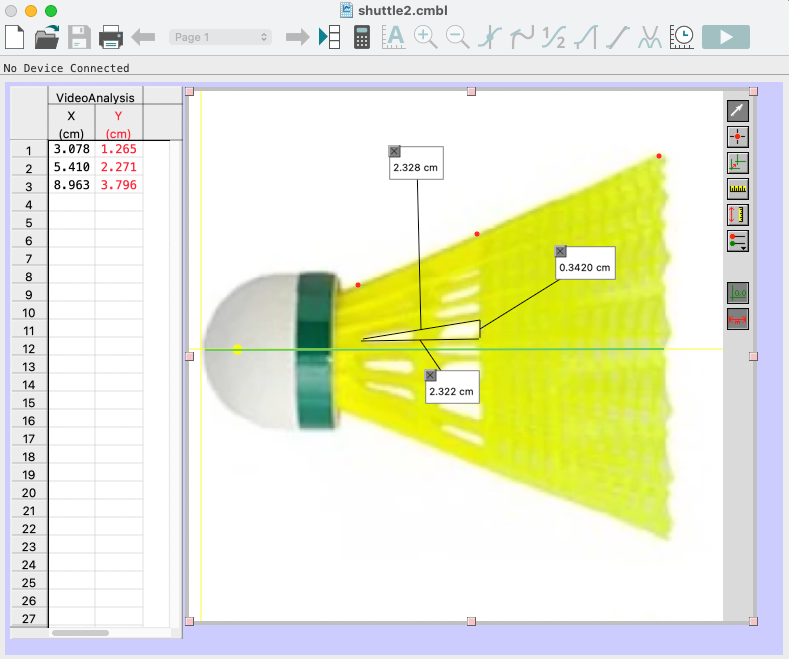Open the Curve Fit tool

[650, 37]
